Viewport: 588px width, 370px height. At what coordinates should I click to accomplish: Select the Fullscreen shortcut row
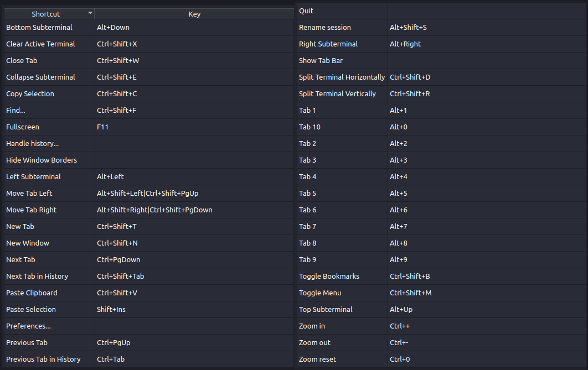(x=149, y=127)
